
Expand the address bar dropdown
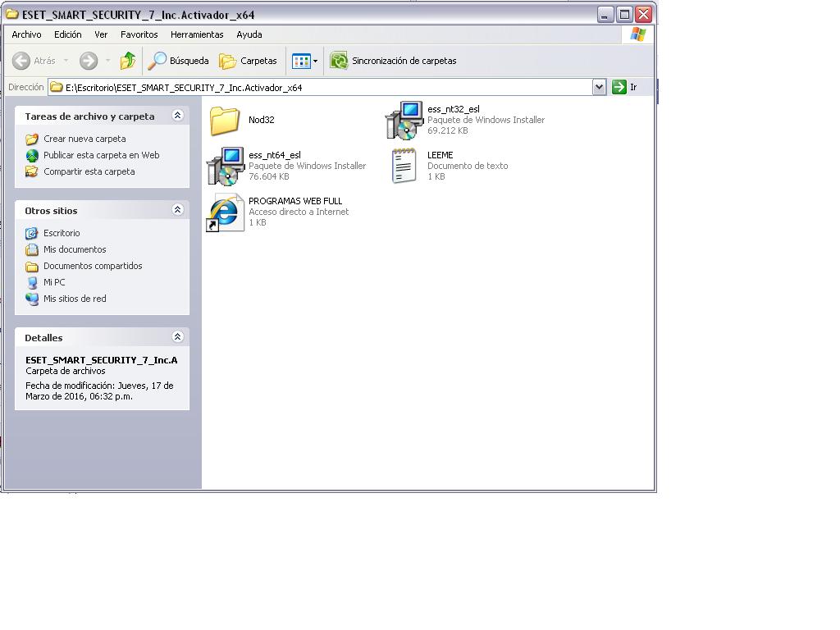click(599, 87)
